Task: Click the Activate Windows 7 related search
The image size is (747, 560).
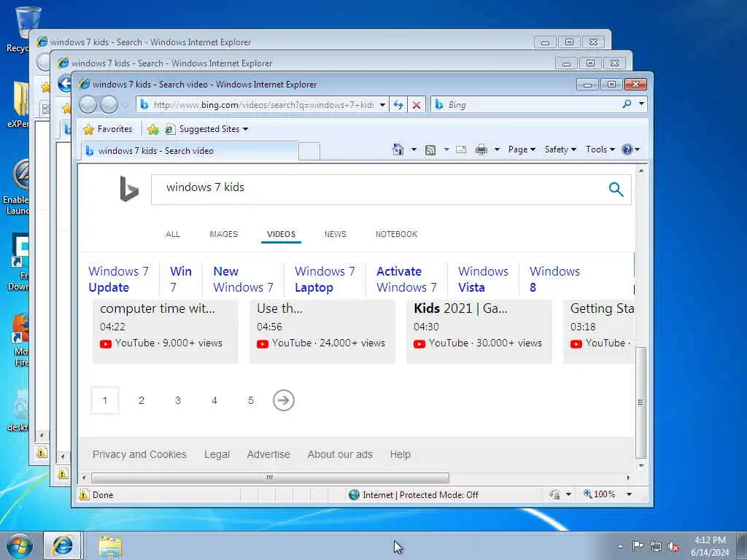Action: click(x=406, y=279)
